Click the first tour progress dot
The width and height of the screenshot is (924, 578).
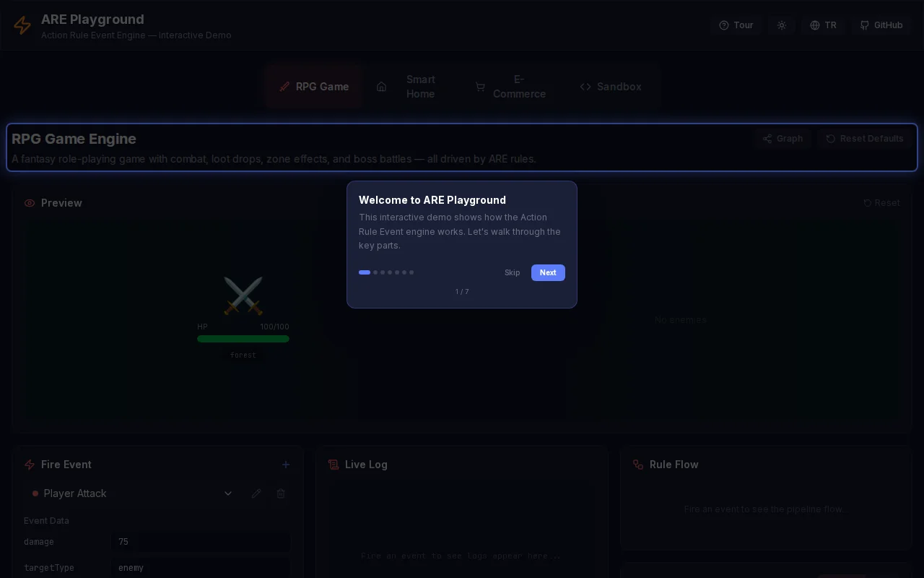tap(365, 272)
